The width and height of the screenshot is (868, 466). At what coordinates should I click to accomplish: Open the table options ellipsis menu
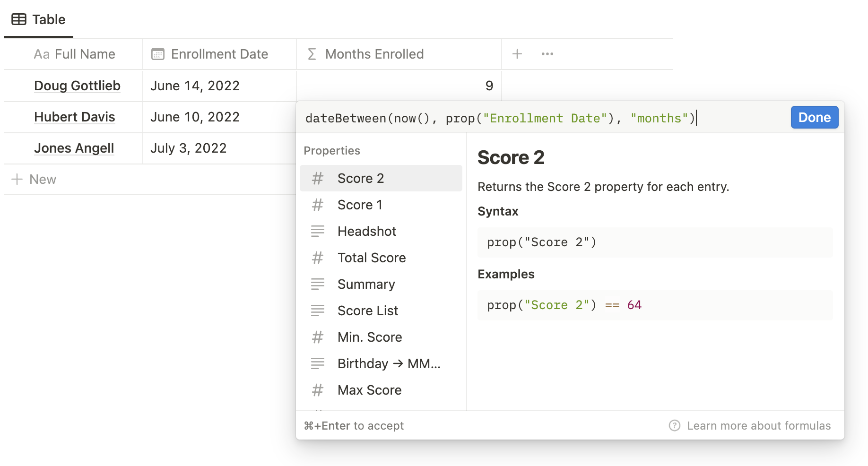[547, 54]
